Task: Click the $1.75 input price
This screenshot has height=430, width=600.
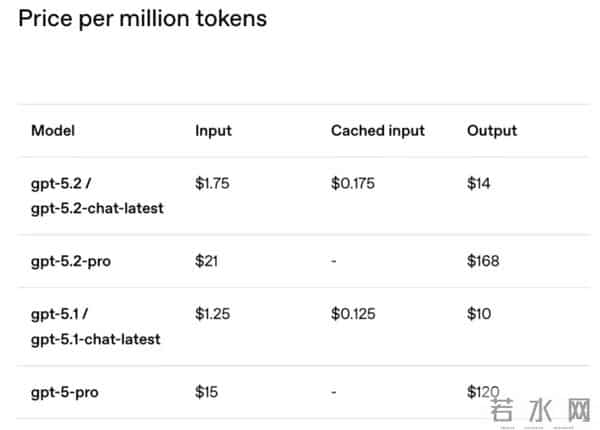Action: (212, 184)
